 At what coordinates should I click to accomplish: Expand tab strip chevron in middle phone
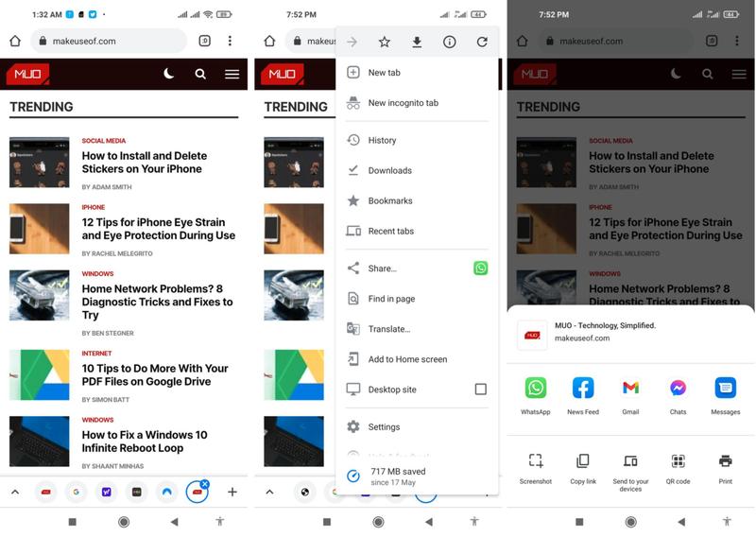click(269, 493)
